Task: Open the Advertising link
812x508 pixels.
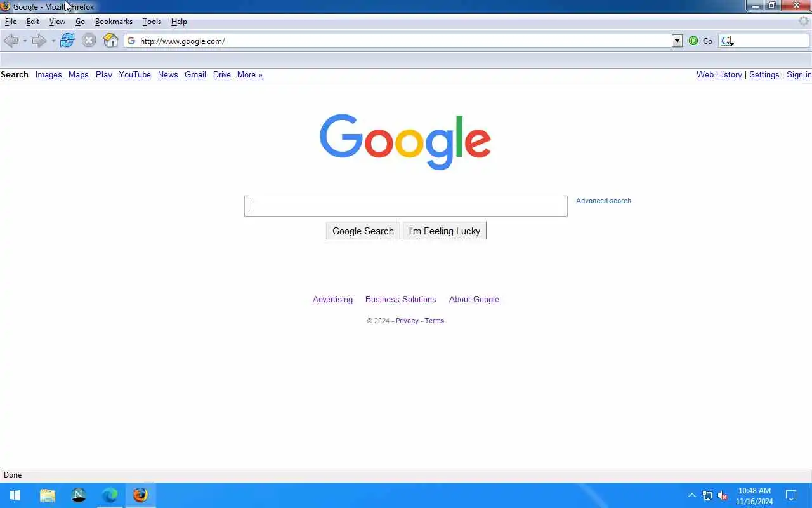Action: 332,299
